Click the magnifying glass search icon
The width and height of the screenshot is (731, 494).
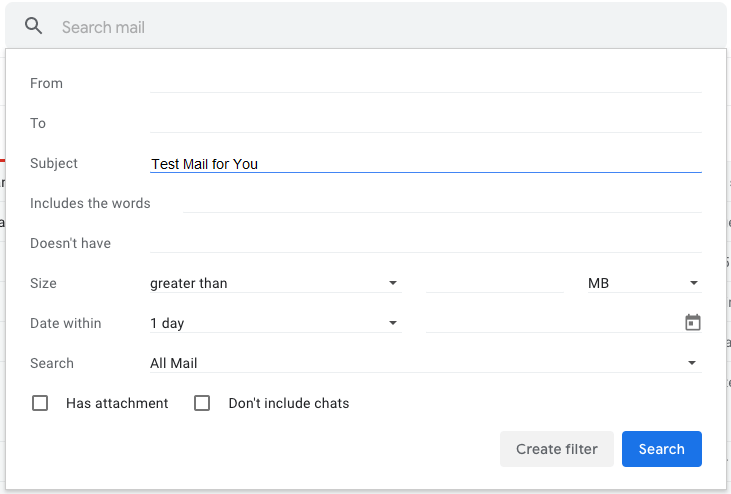point(34,26)
